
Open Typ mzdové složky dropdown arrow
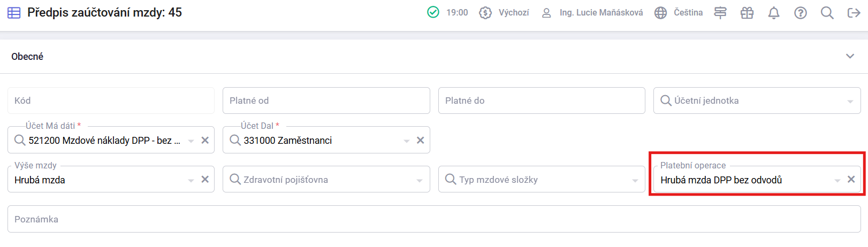(635, 180)
